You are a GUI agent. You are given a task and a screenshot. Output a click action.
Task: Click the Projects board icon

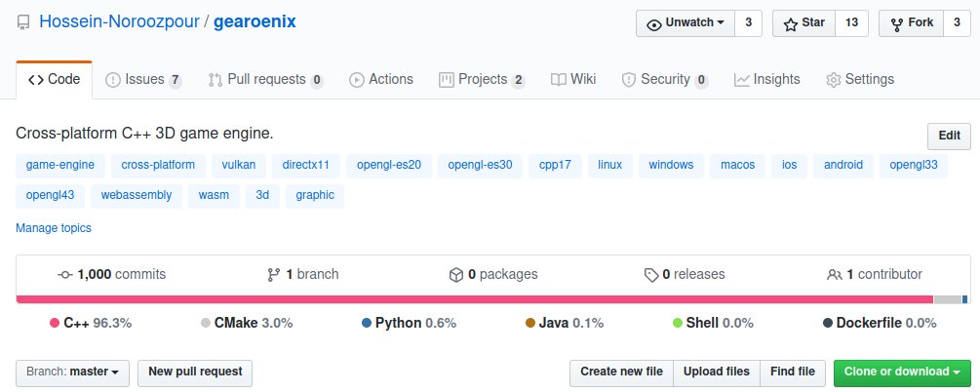[x=447, y=79]
